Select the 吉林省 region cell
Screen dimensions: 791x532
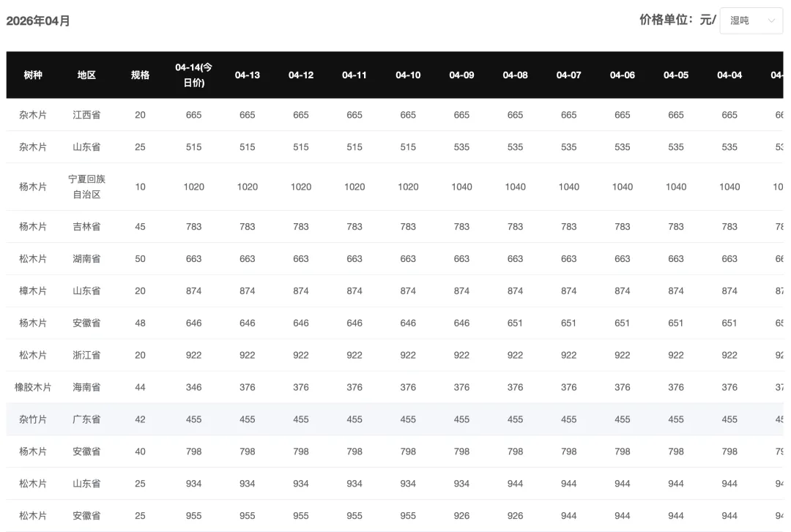(x=86, y=227)
